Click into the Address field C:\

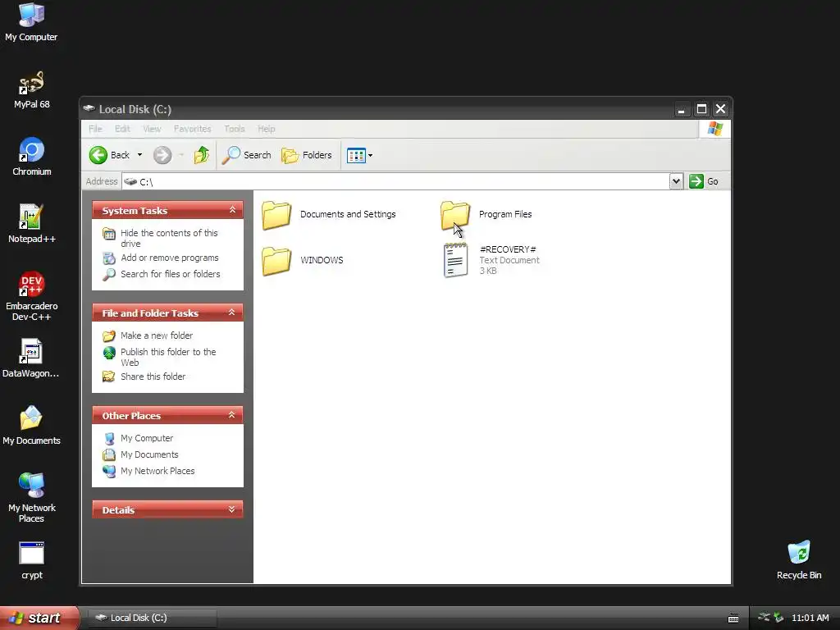click(x=395, y=181)
